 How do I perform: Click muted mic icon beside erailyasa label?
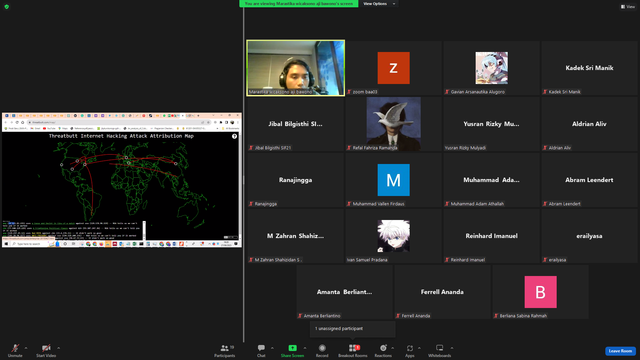(x=545, y=260)
